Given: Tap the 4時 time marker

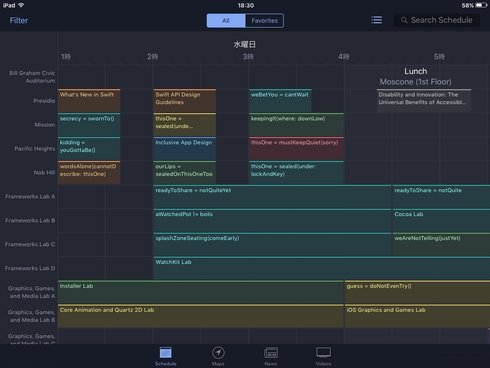Looking at the screenshot, I should [344, 57].
